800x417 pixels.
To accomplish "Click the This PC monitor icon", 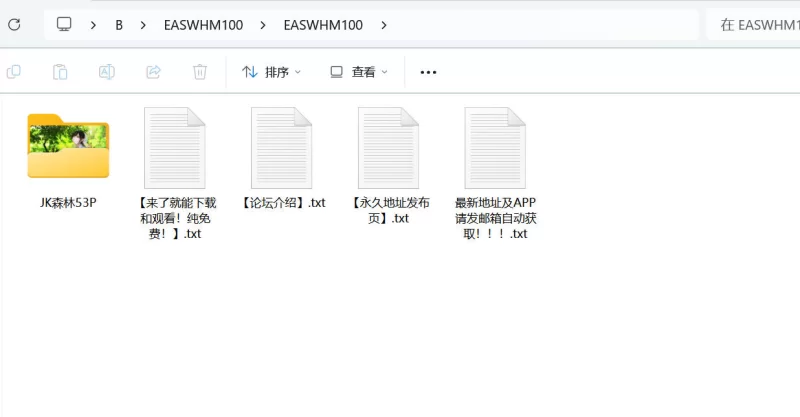I will pyautogui.click(x=64, y=24).
